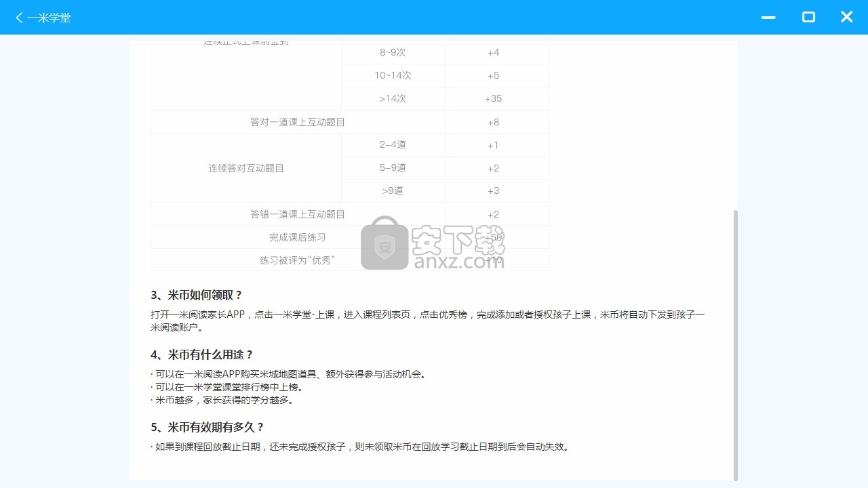This screenshot has height=488, width=868.
Task: Click the +2 value in the 5–9道 row
Action: [493, 167]
